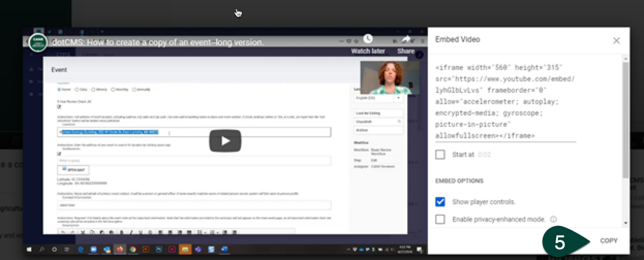
Task: Click inside the iframe embed code text
Action: (x=504, y=102)
